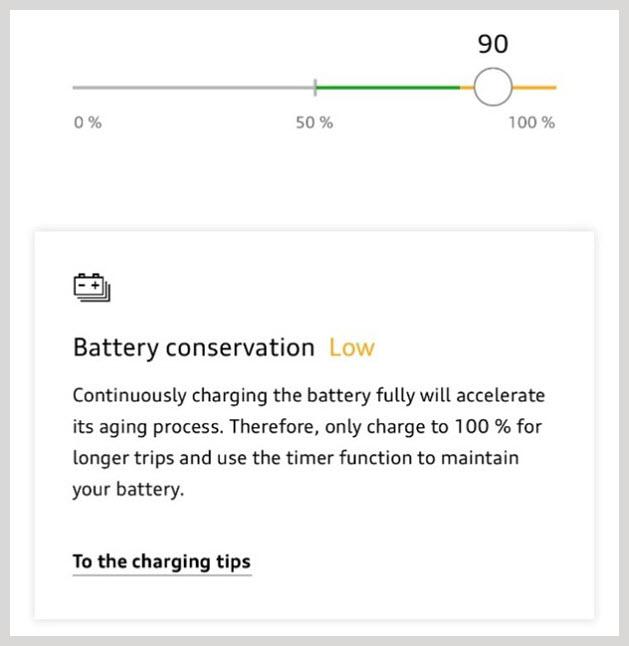Click the rightmost end of the slider track
Image resolution: width=629 pixels, height=646 pixels.
tap(554, 88)
